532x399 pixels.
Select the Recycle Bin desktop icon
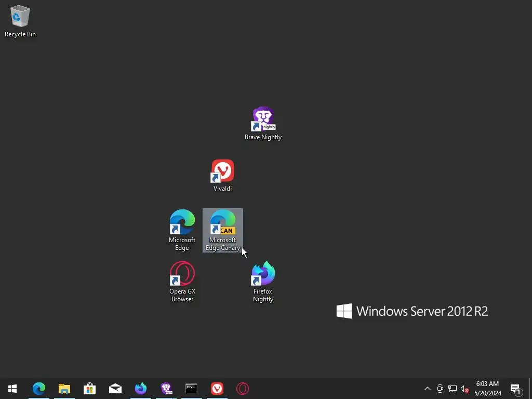point(20,21)
